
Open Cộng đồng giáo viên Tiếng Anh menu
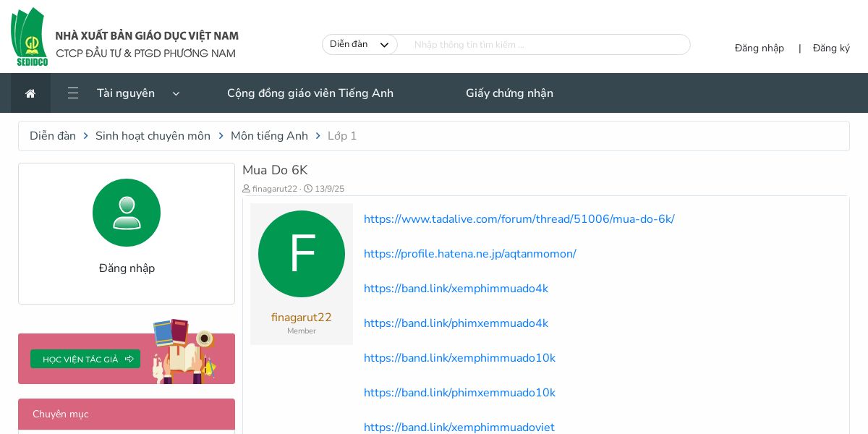pos(310,93)
